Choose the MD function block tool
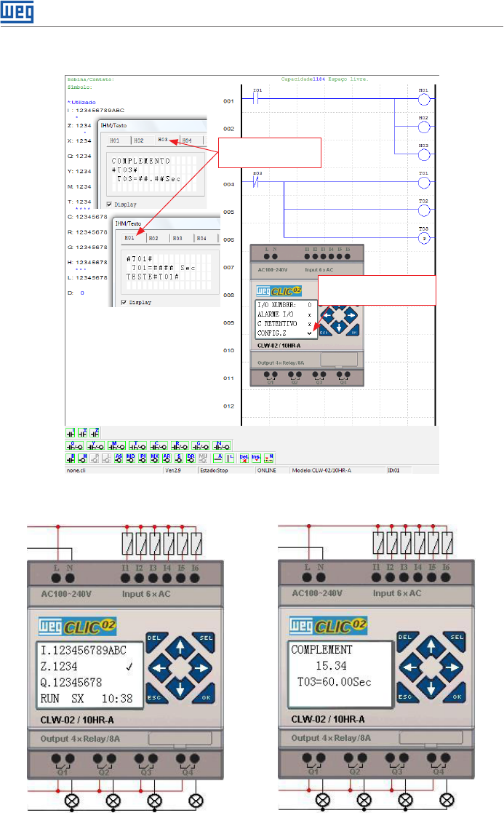Viewport: 504px width, 813px height. coord(130,459)
